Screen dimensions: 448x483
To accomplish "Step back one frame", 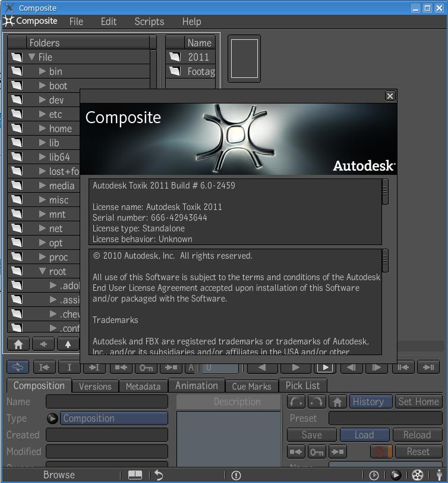I will click(351, 367).
